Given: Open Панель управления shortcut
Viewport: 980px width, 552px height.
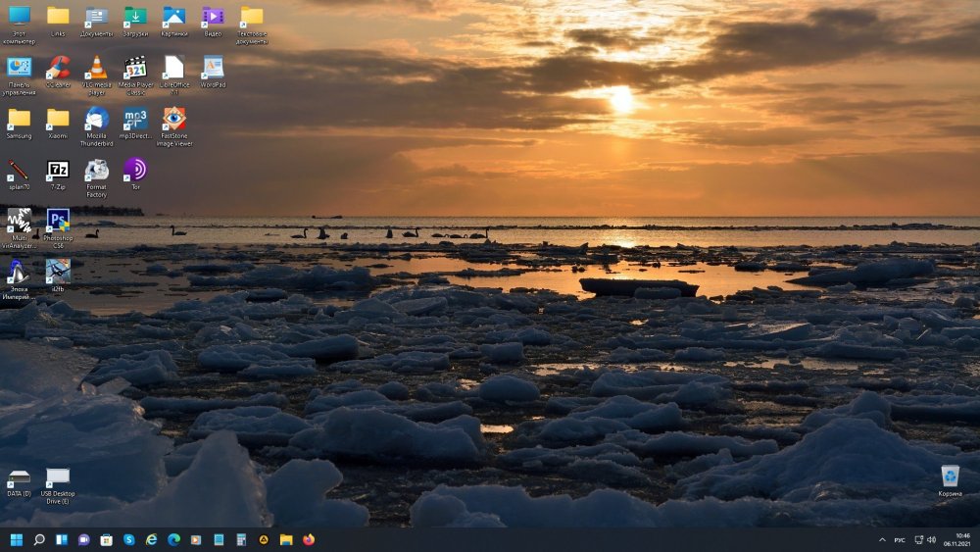Looking at the screenshot, I should [20, 75].
